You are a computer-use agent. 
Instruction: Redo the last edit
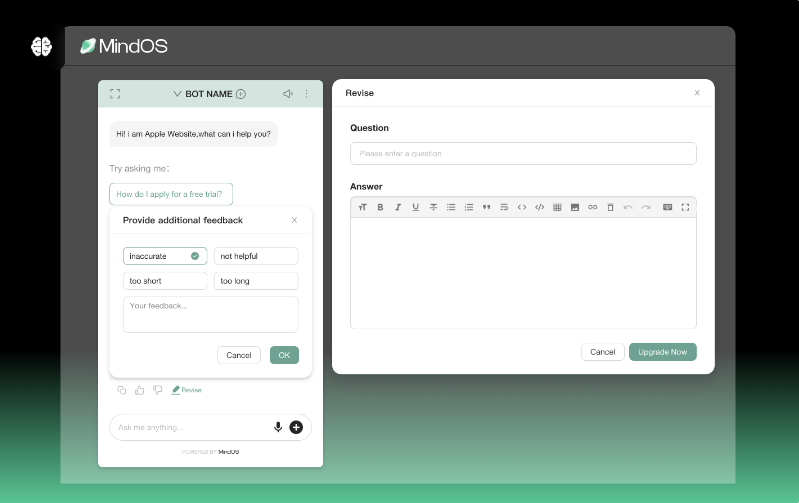[646, 207]
